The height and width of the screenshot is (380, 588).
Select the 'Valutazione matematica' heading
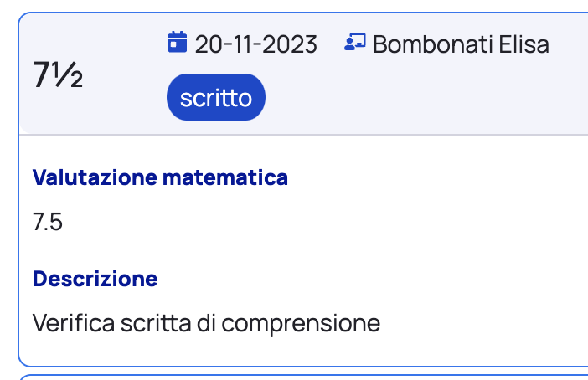[x=160, y=177]
